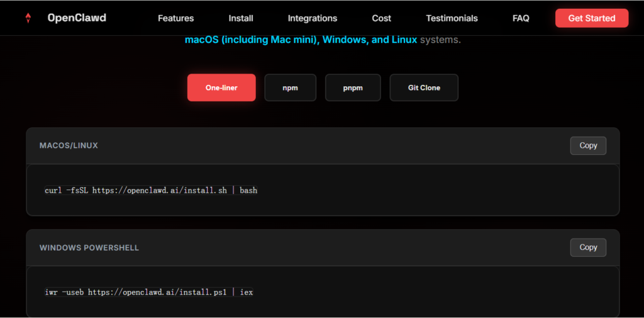Select the Cost navigation item
Viewport: 644px width, 318px height.
point(381,18)
